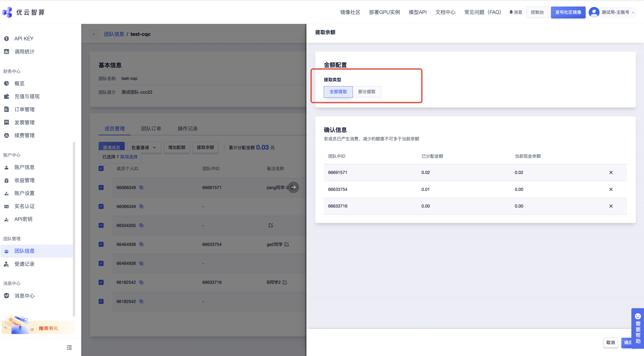
Task: Click the 取消选择 link
Action: pyautogui.click(x=129, y=157)
